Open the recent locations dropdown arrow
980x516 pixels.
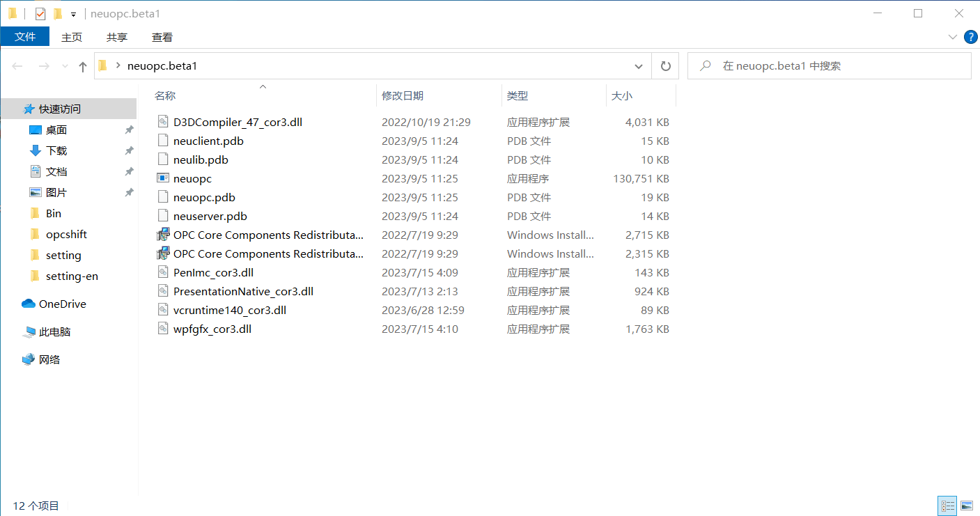65,66
